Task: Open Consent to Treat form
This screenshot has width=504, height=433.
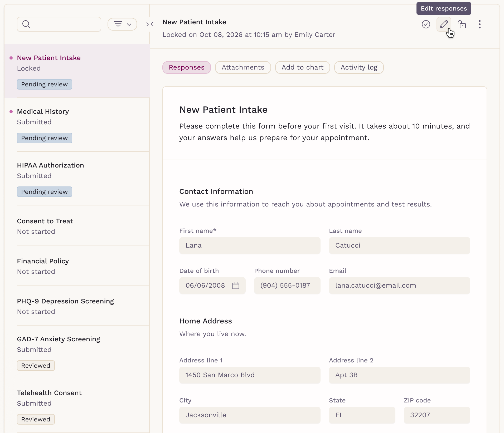Action: point(77,225)
